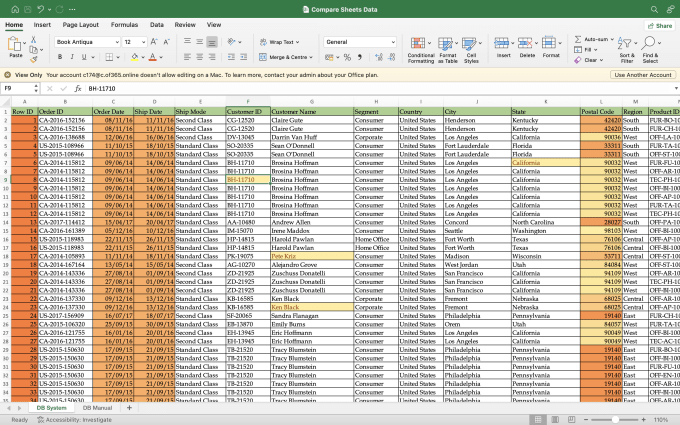Click the Format Painter brush icon
The width and height of the screenshot is (680, 425).
pos(33,59)
